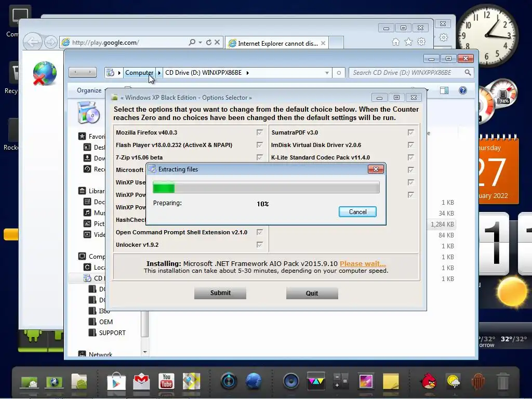Toggle Open Command Prompt Shell Extension checkbox
The height and width of the screenshot is (399, 532).
tap(260, 232)
